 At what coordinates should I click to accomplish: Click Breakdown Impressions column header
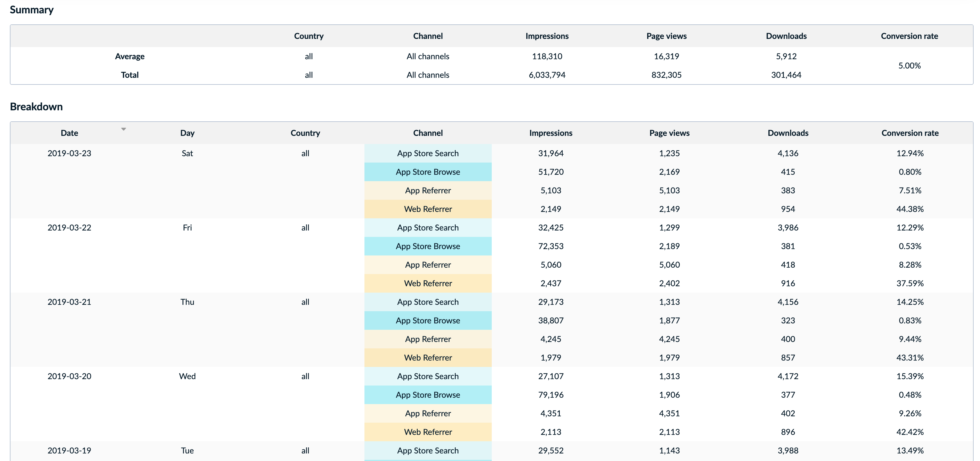coord(550,133)
